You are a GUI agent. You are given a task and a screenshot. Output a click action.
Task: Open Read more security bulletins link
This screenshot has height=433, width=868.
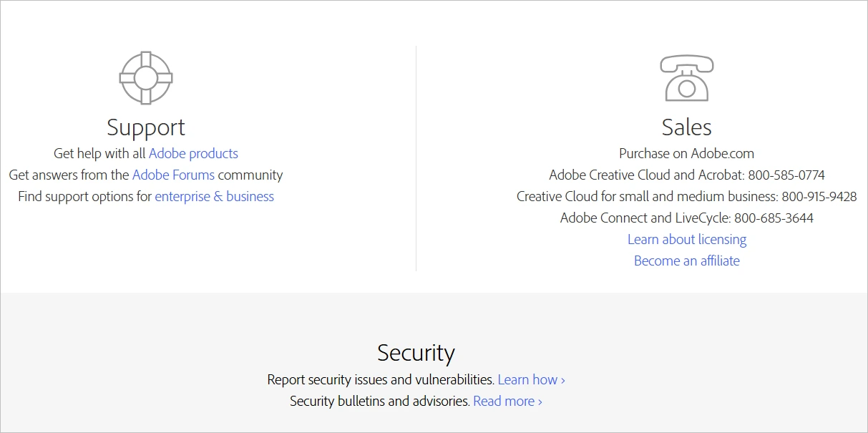pos(508,401)
